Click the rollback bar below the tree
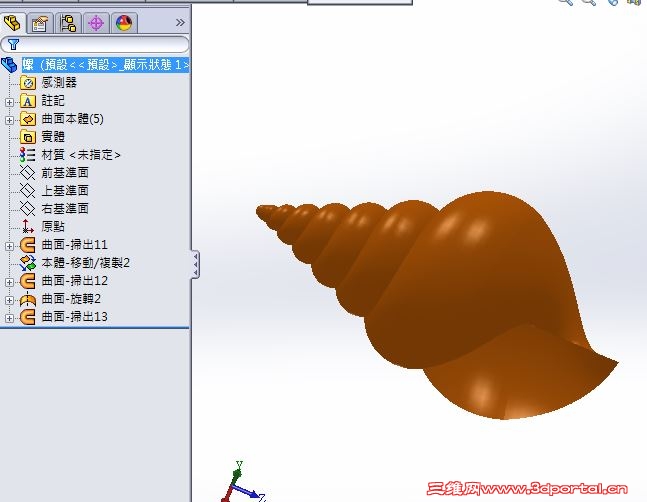 pyautogui.click(x=94, y=328)
